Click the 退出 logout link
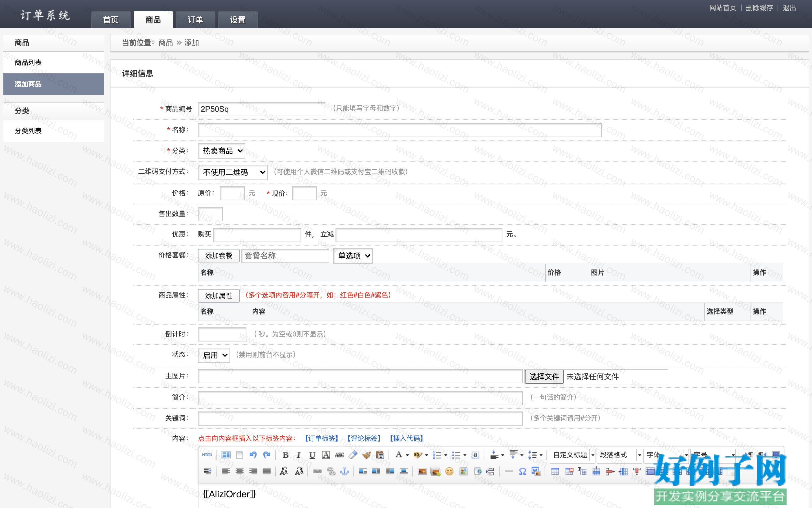Viewport: 812px width, 508px height. pyautogui.click(x=789, y=8)
